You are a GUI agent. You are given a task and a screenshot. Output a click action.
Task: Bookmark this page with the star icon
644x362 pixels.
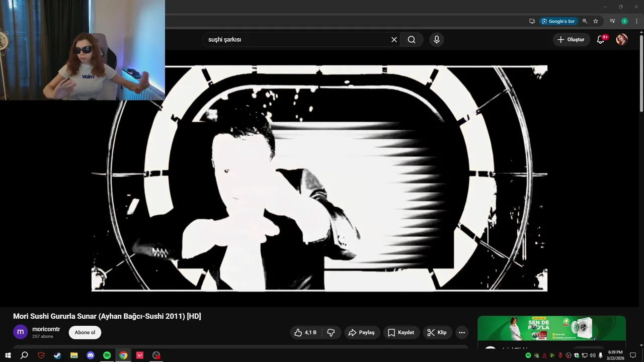point(596,21)
